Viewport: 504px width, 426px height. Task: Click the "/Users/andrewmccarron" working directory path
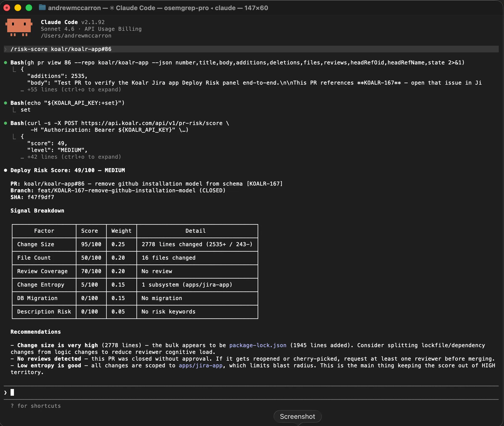[76, 36]
